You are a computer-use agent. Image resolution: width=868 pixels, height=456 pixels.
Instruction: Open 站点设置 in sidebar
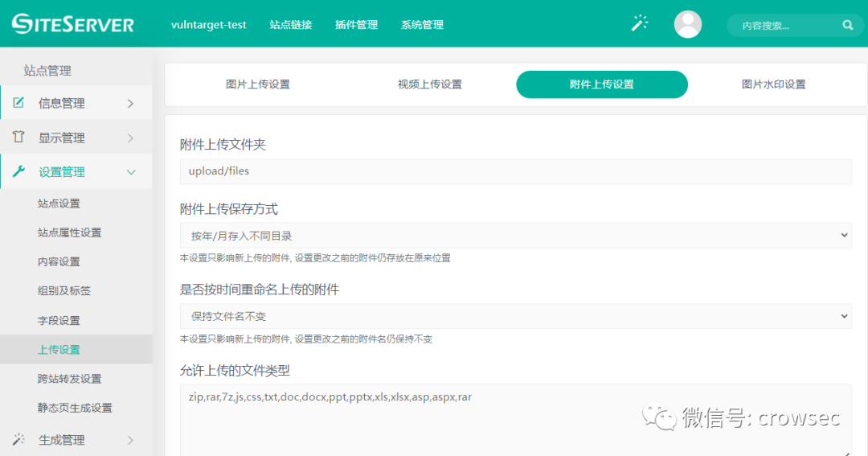point(59,203)
